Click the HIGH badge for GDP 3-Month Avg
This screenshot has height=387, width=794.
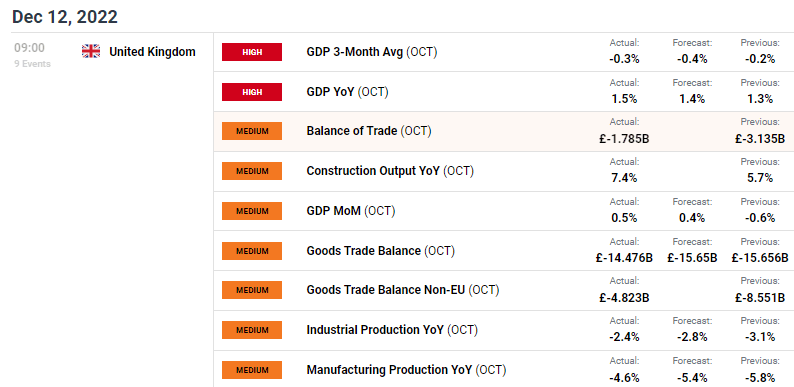point(252,52)
